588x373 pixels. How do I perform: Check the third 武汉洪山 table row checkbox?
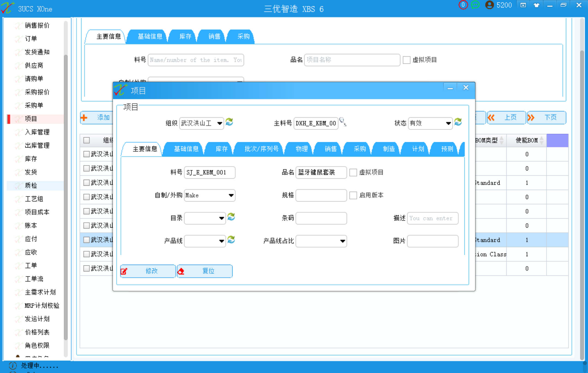point(87,182)
